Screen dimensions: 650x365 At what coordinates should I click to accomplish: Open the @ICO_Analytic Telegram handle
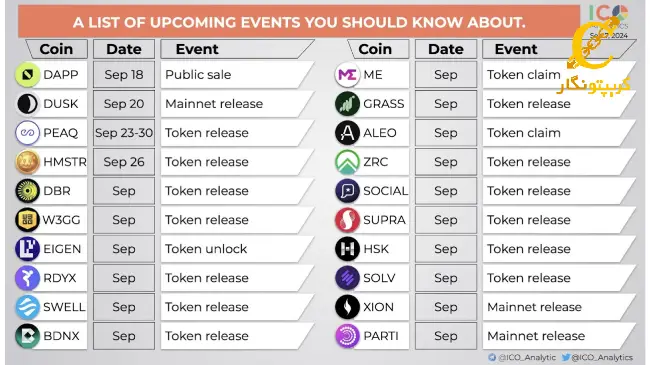coord(522,357)
